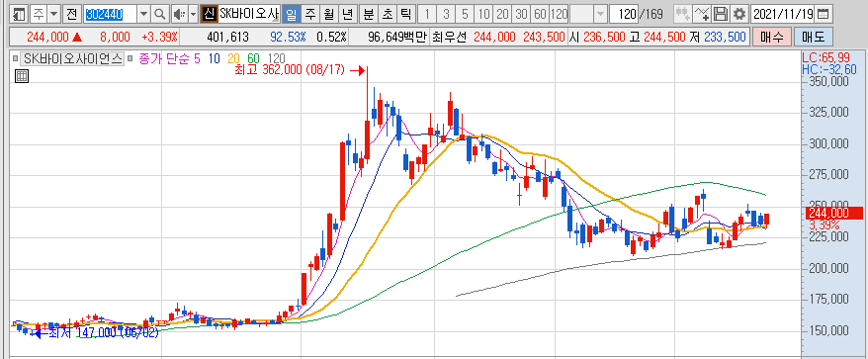Switch to the weekly 주 period

tap(310, 14)
